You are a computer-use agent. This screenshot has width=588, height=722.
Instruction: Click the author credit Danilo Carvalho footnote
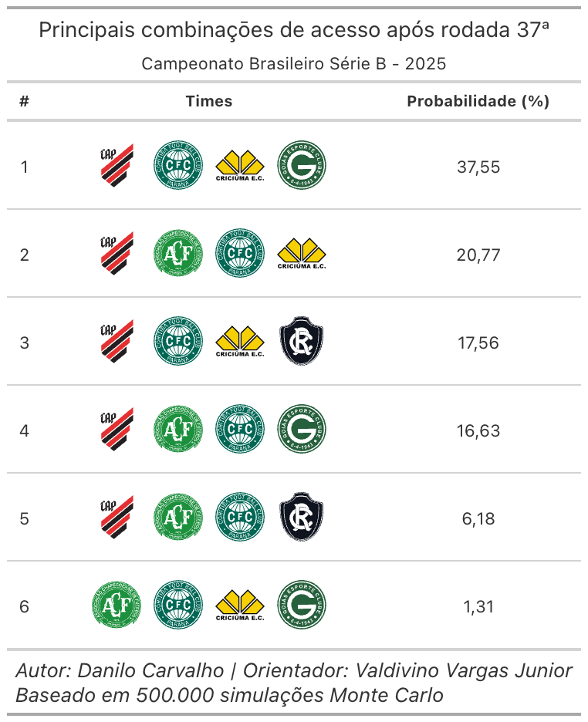click(x=294, y=670)
